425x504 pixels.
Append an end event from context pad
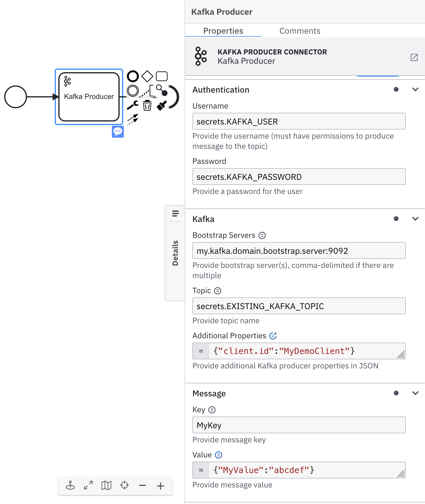(x=133, y=76)
